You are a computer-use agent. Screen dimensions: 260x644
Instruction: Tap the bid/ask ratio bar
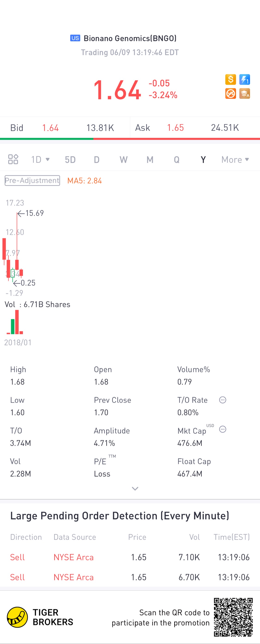coord(130,139)
